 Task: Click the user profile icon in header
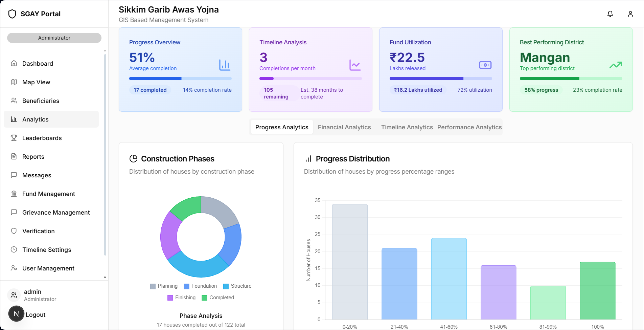click(630, 14)
